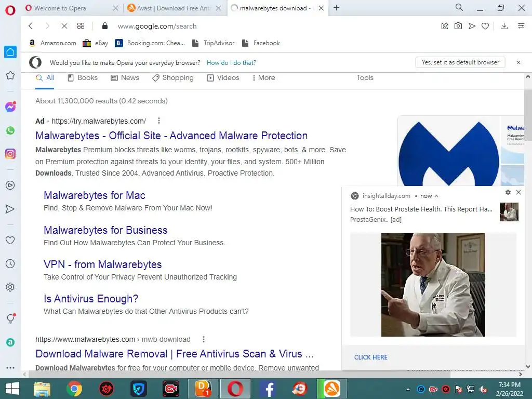Show hidden system tray icons arrow
The image size is (532, 399).
(408, 389)
